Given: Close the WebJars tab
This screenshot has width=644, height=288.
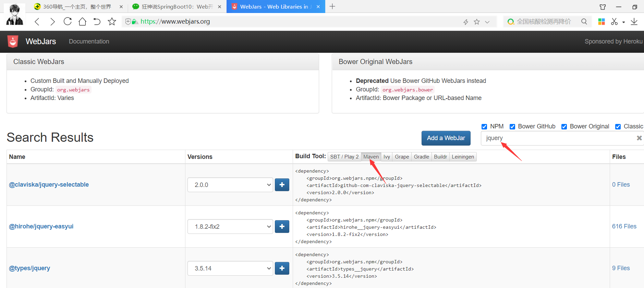Looking at the screenshot, I should click(x=318, y=7).
